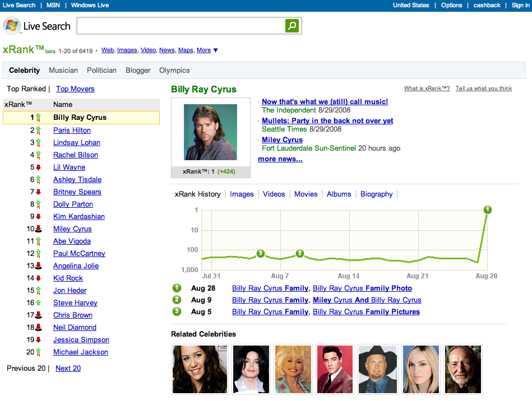This screenshot has height=401, width=532.
Task: Expand the More dropdown arrow
Action: point(216,50)
